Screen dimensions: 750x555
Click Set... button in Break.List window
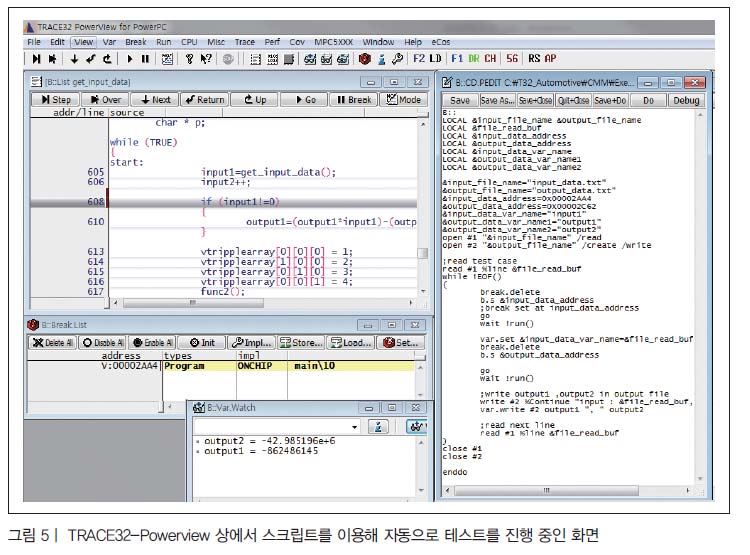coord(401,343)
